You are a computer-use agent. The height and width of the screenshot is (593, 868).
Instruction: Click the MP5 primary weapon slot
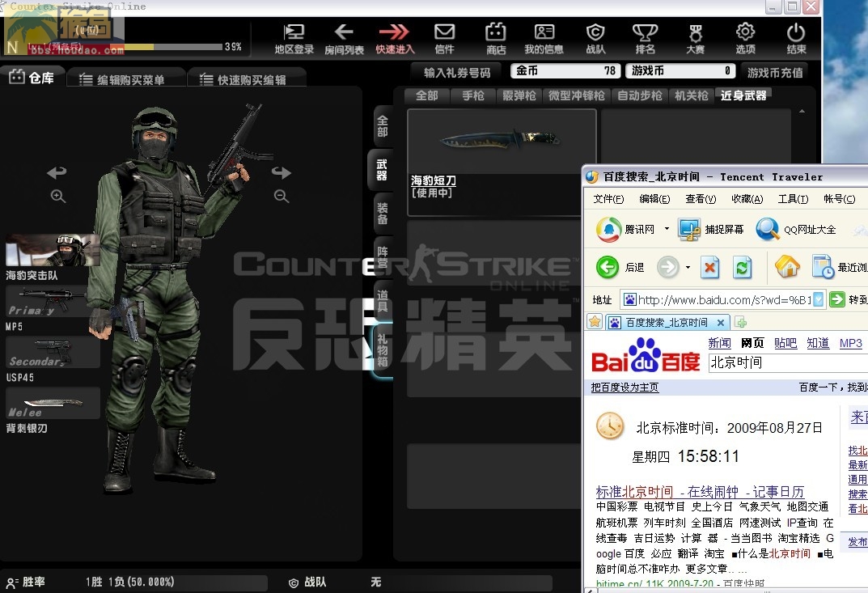pyautogui.click(x=53, y=302)
